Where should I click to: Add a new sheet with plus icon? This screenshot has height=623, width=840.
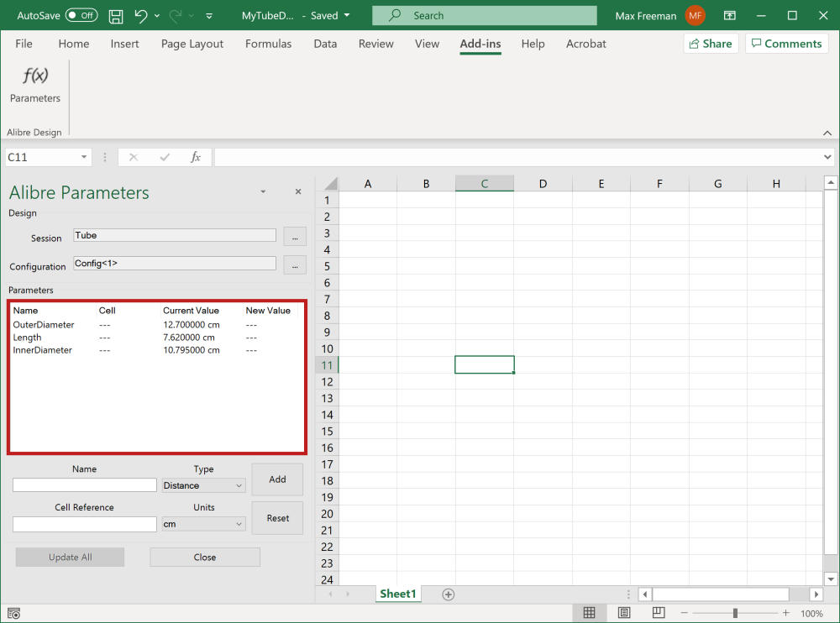449,594
